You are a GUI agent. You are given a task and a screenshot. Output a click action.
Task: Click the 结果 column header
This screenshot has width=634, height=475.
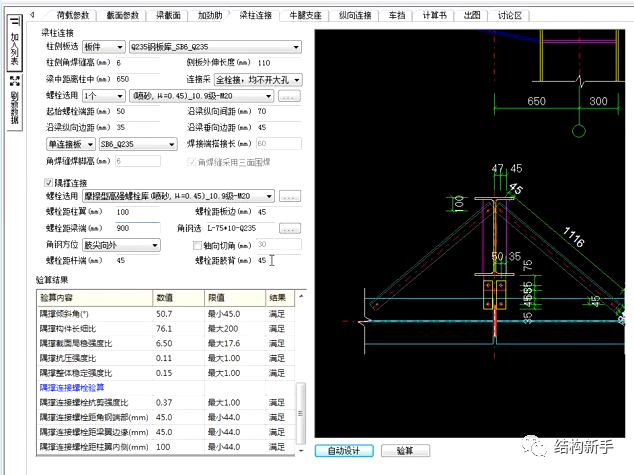[x=280, y=298]
